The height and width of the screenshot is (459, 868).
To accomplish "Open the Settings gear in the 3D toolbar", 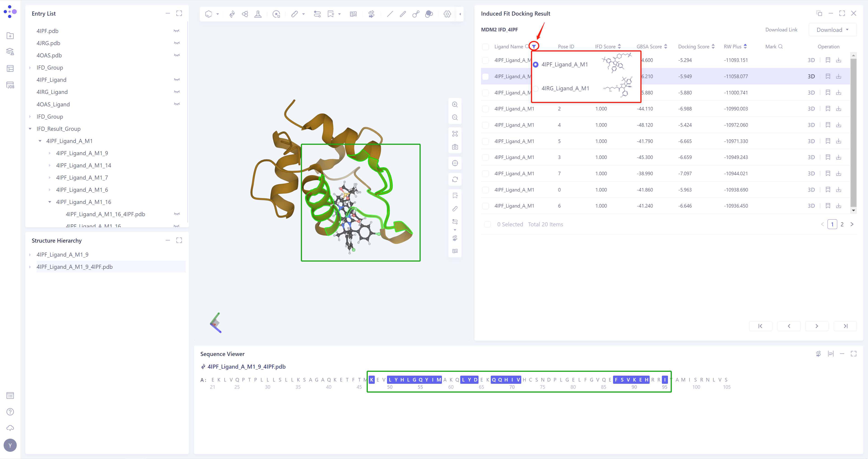I will click(447, 14).
